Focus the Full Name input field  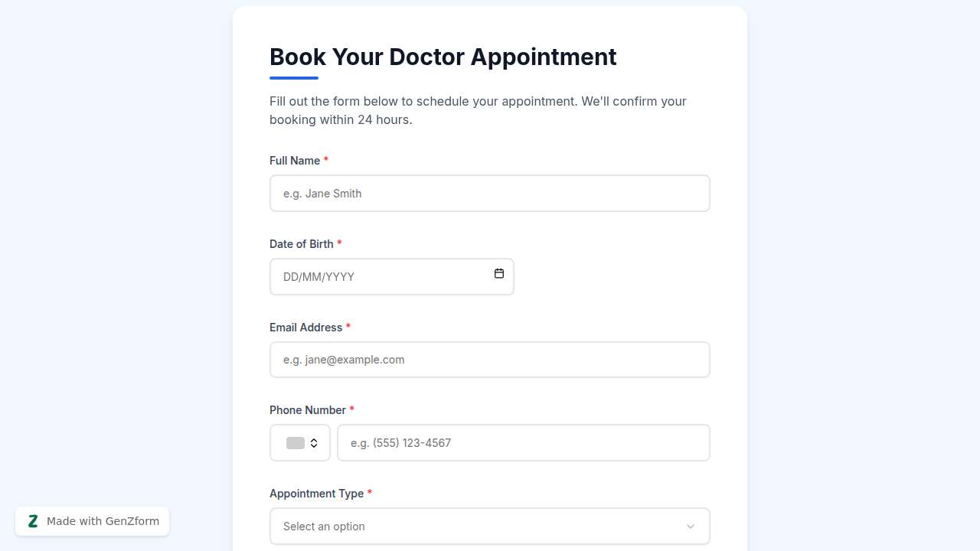point(490,193)
